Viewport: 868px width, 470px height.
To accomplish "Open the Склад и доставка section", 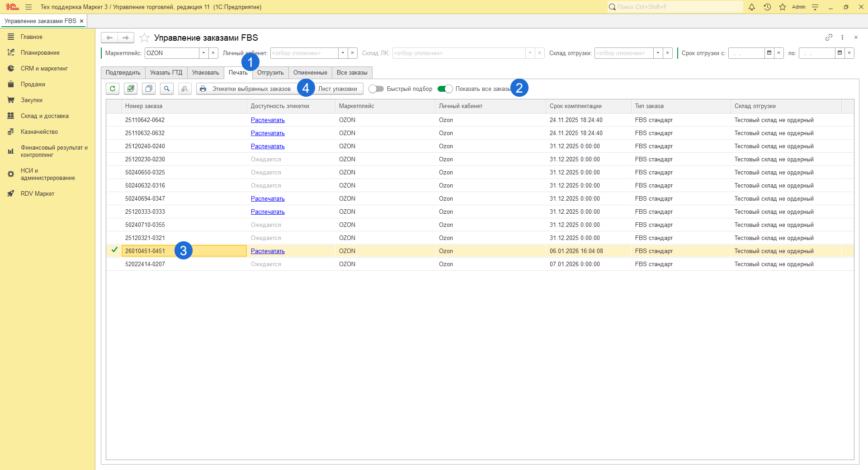I will click(44, 116).
